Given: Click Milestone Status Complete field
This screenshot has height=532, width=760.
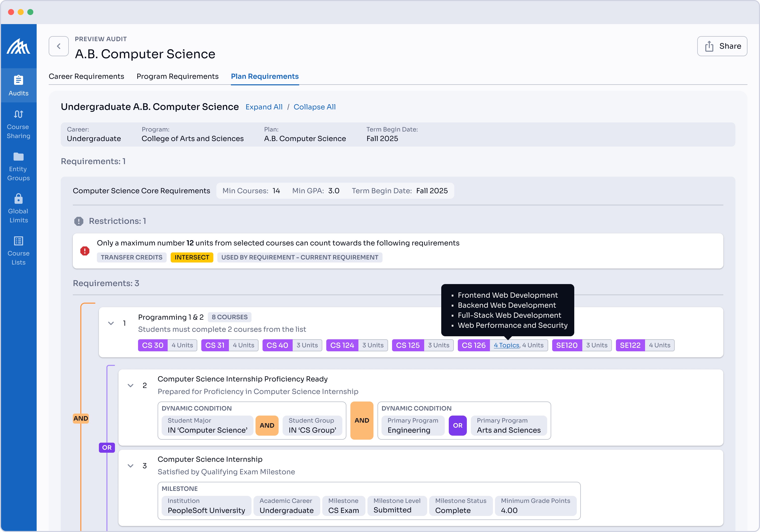Looking at the screenshot, I should [x=461, y=506].
